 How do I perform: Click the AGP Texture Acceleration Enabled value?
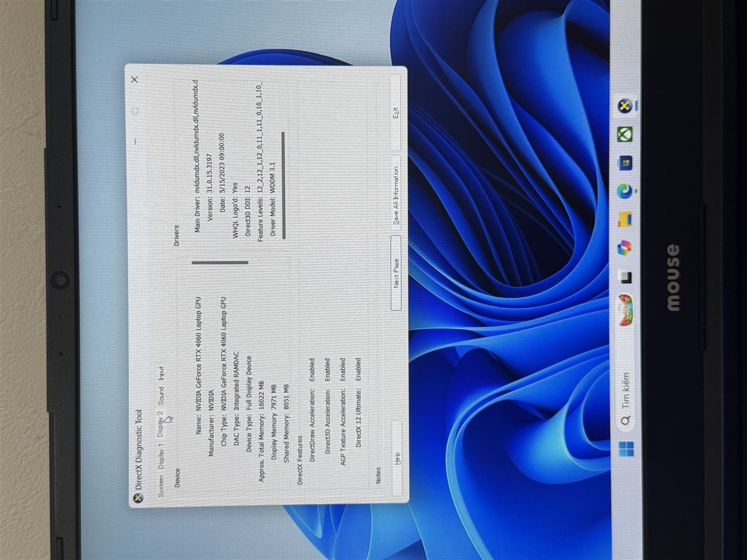(343, 370)
